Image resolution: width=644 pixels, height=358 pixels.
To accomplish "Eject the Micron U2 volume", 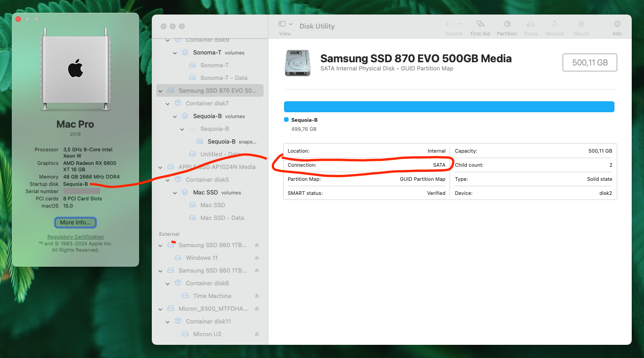I will 257,334.
